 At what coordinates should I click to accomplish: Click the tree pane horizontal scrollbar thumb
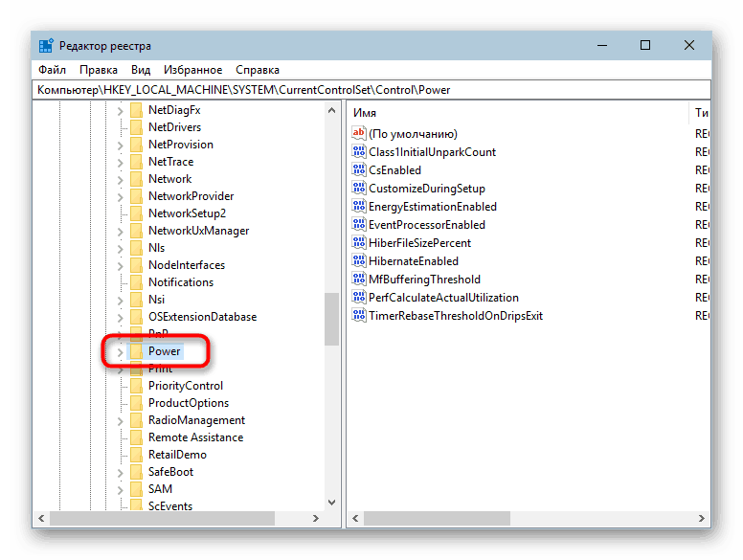click(x=162, y=518)
